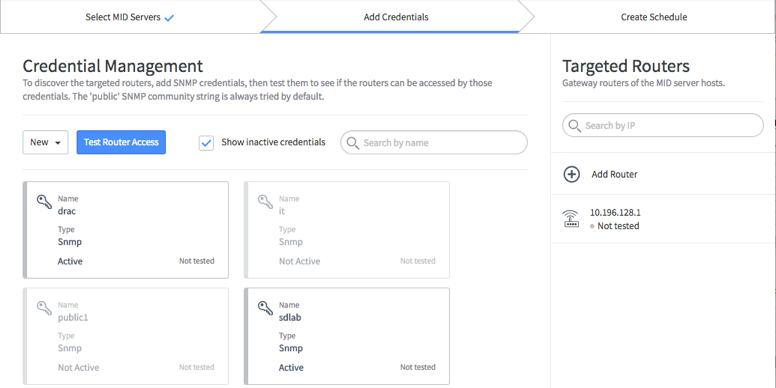Screen dimensions: 776x388
Task: Switch to Create Schedule step
Action: 654,17
